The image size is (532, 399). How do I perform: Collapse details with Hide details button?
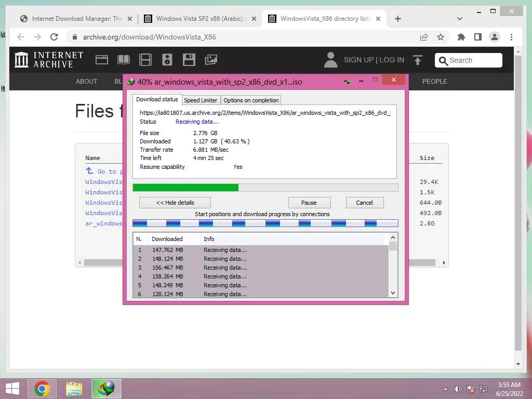[x=175, y=203]
